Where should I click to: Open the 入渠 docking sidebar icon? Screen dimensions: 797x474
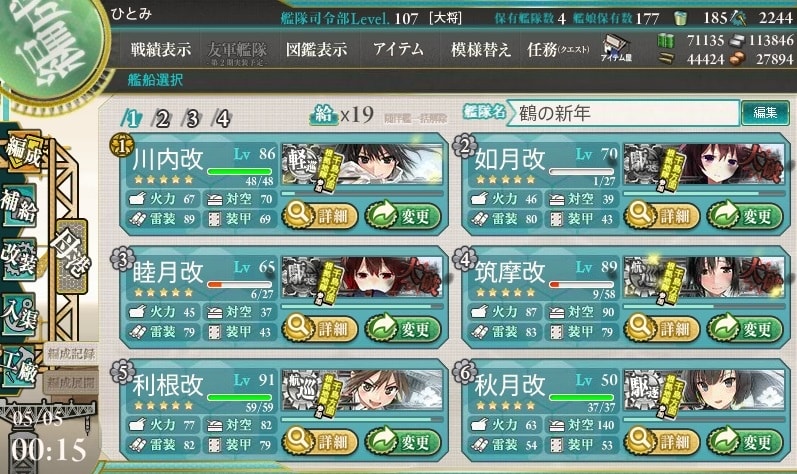point(19,313)
